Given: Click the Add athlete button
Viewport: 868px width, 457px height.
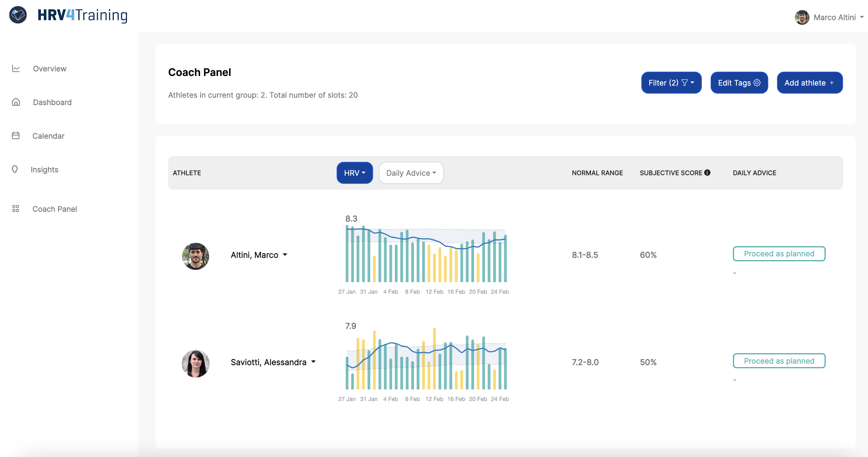Looking at the screenshot, I should (809, 83).
